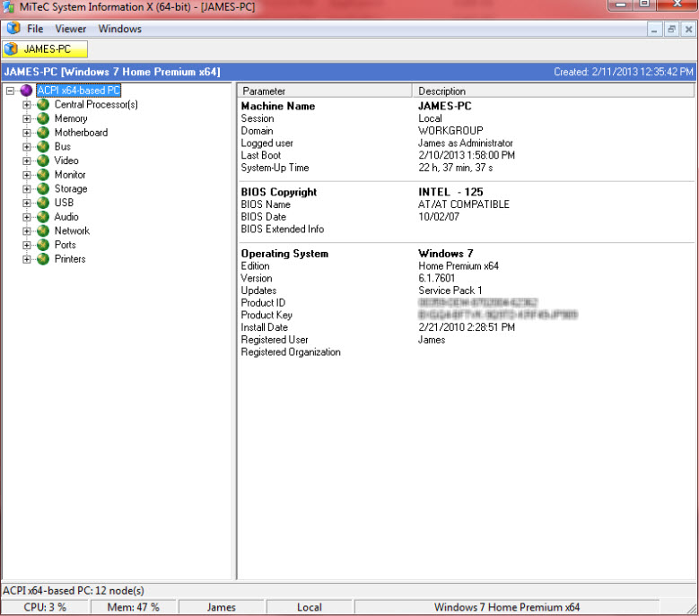This screenshot has height=616, width=699.
Task: Select Memory in the tree
Action: pos(71,119)
